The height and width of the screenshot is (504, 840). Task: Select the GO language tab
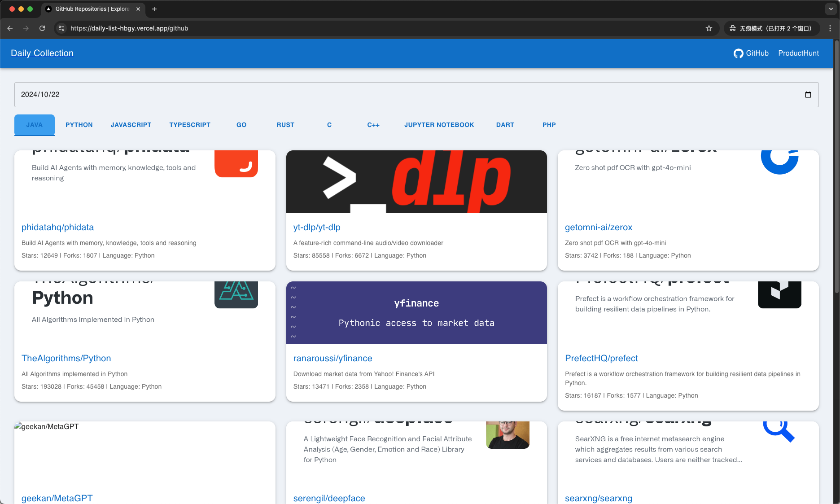coord(241,125)
